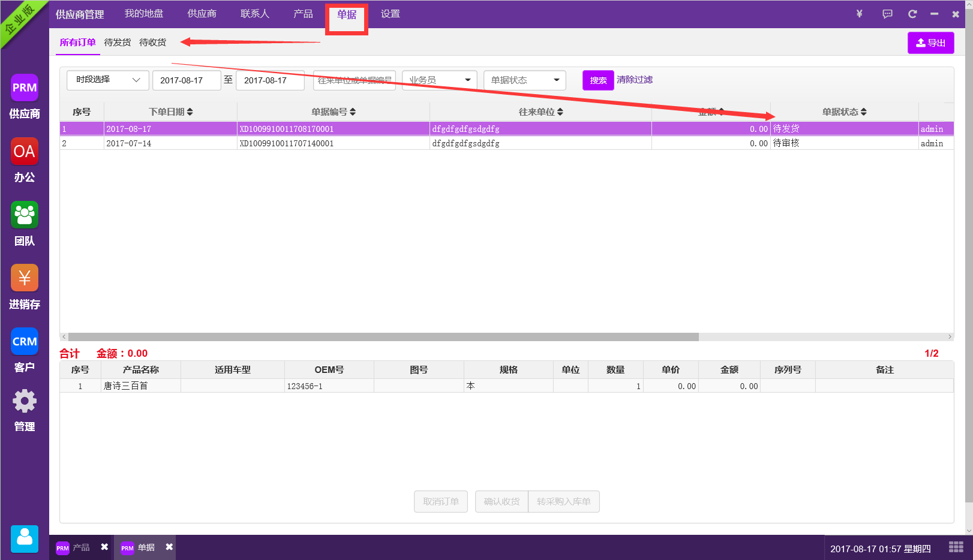Click the 搜索 search button
The height and width of the screenshot is (560, 973).
pyautogui.click(x=598, y=80)
